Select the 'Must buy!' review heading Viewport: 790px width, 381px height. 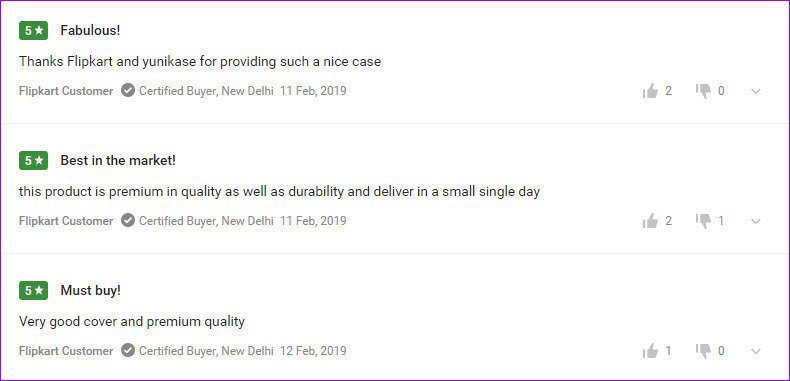(91, 290)
